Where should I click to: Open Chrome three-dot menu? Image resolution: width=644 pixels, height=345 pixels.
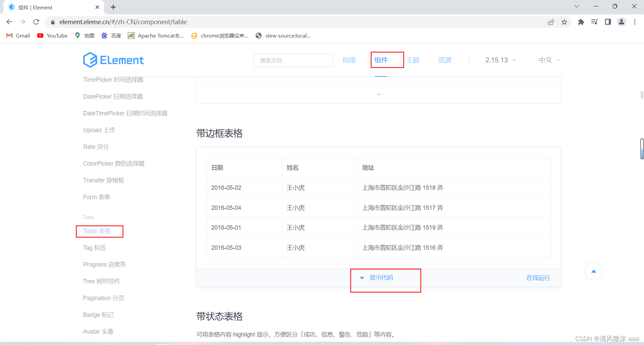point(635,22)
